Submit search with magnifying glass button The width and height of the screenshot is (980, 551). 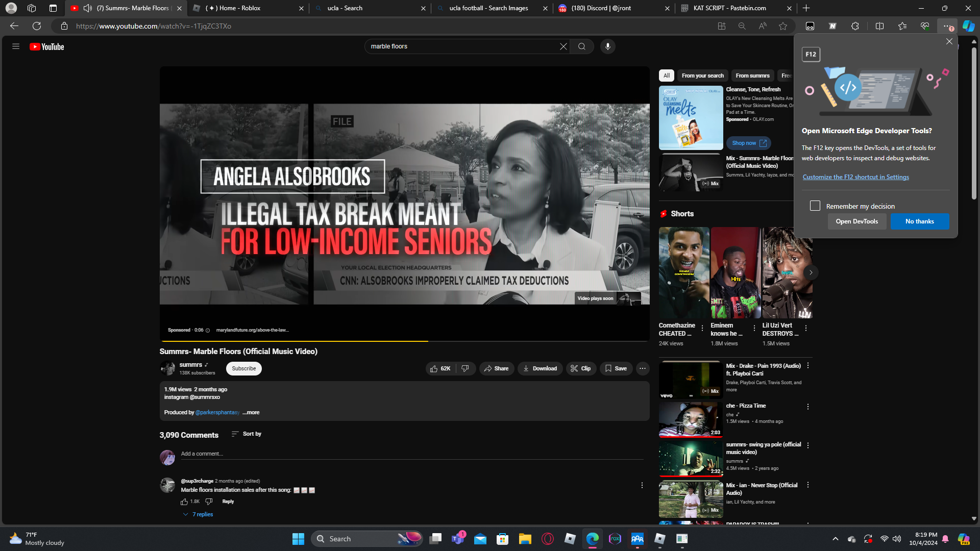[582, 46]
